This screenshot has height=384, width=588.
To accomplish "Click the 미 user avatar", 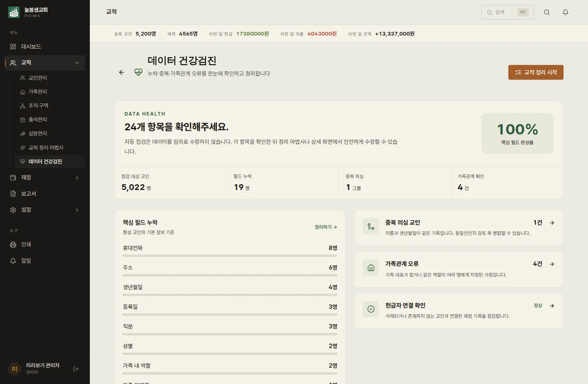I will (x=15, y=369).
